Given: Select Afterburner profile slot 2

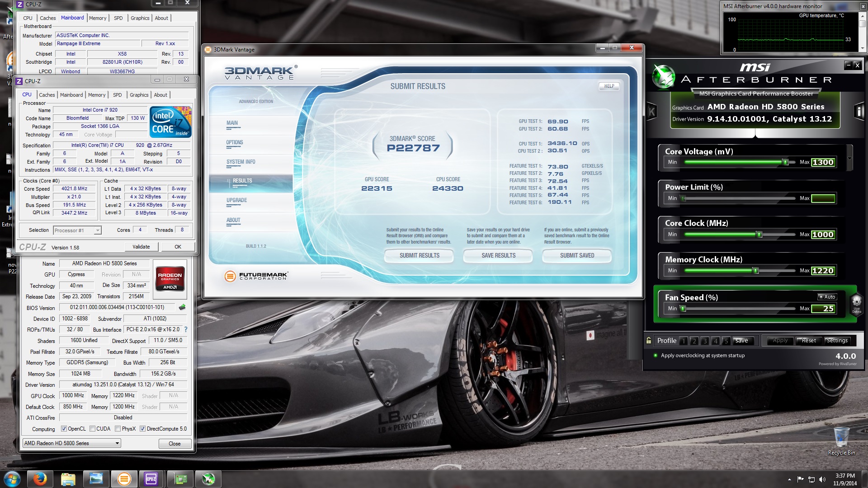Looking at the screenshot, I should point(694,341).
